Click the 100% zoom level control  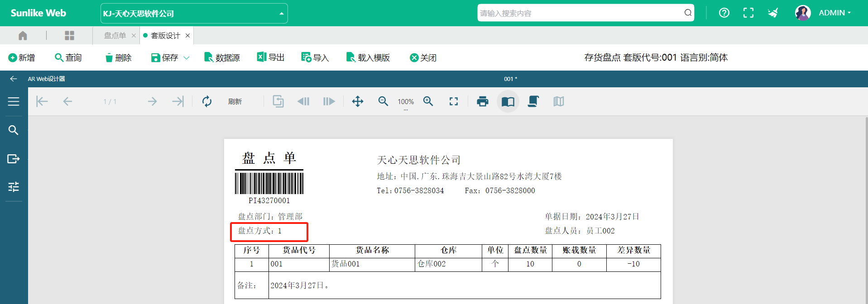406,102
